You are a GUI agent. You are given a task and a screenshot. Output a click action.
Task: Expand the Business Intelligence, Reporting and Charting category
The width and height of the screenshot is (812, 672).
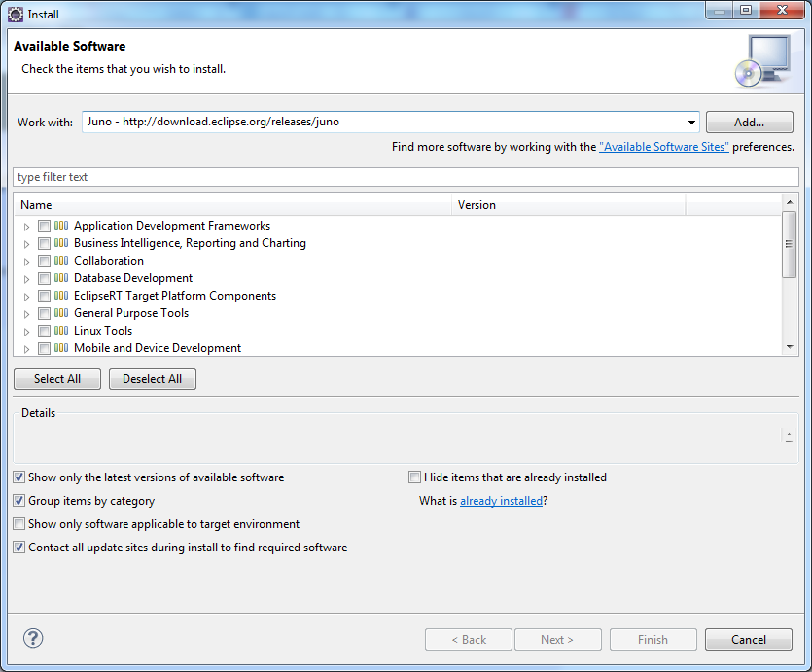[26, 244]
